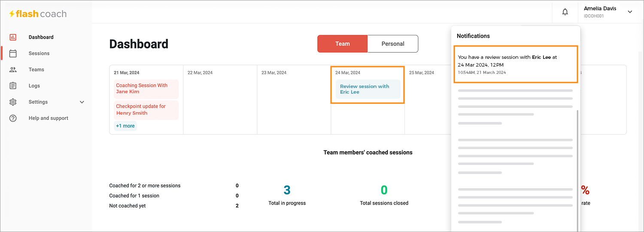Open the Dashboard menu item

(41, 37)
